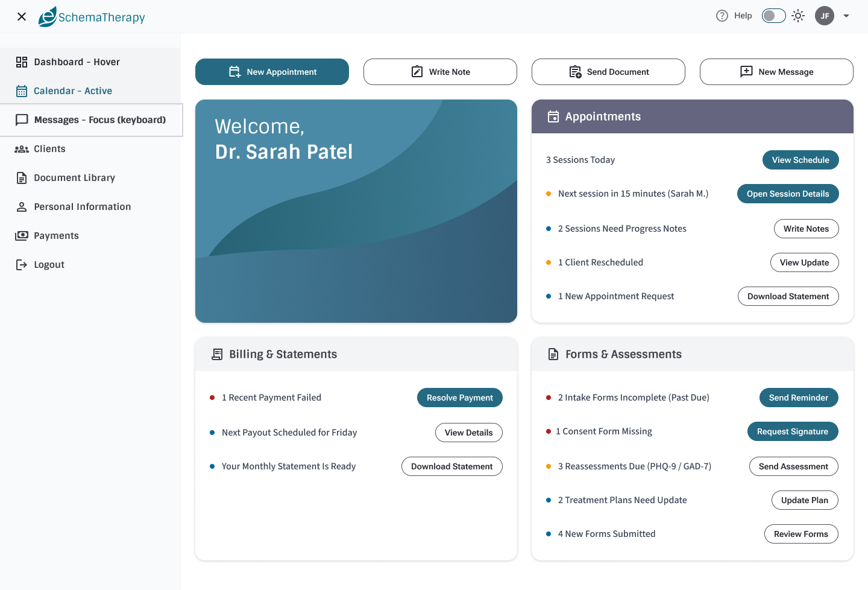The width and height of the screenshot is (868, 590).
Task: Toggle the dark mode switch
Action: click(774, 16)
